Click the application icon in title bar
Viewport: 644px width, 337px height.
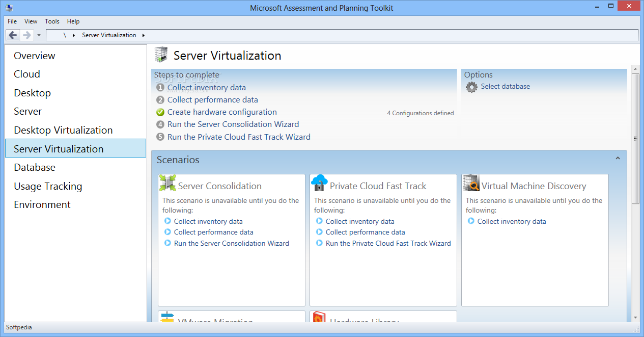[x=9, y=8]
